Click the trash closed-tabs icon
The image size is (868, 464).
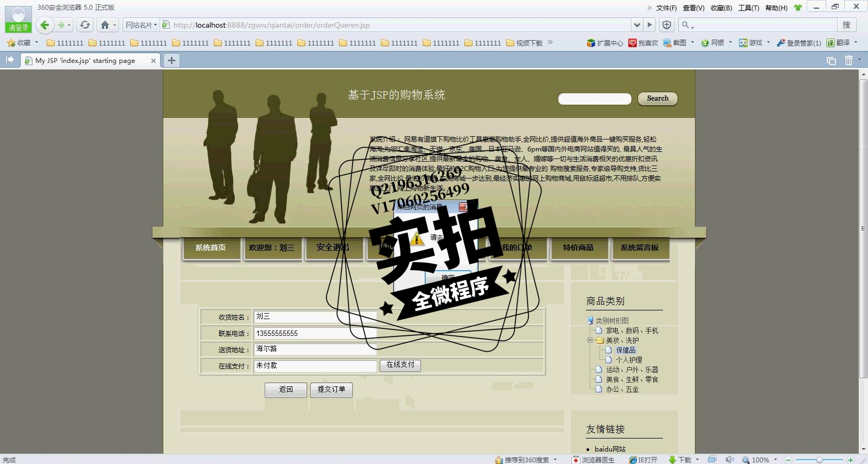click(x=848, y=60)
